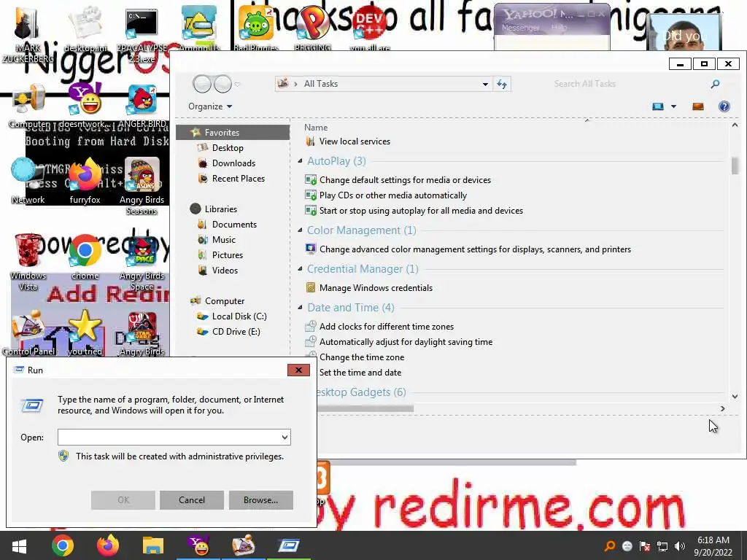Open Change the time zone
Screen dimensions: 747x560
coord(362,357)
